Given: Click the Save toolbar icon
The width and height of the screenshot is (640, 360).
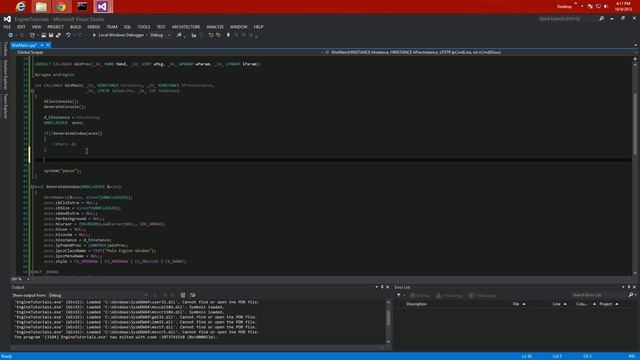Looking at the screenshot, I should pos(51,36).
